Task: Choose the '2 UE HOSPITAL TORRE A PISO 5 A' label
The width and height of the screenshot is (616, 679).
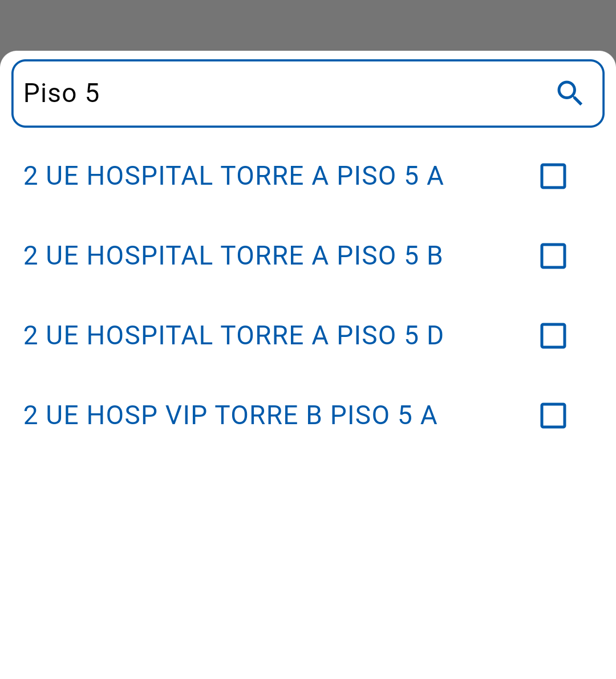Action: pos(233,176)
